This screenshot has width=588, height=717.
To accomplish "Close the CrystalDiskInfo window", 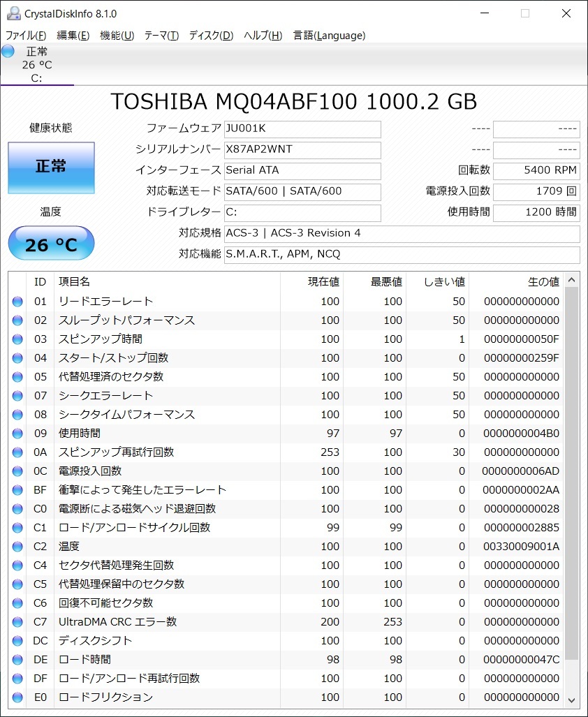I will [566, 13].
